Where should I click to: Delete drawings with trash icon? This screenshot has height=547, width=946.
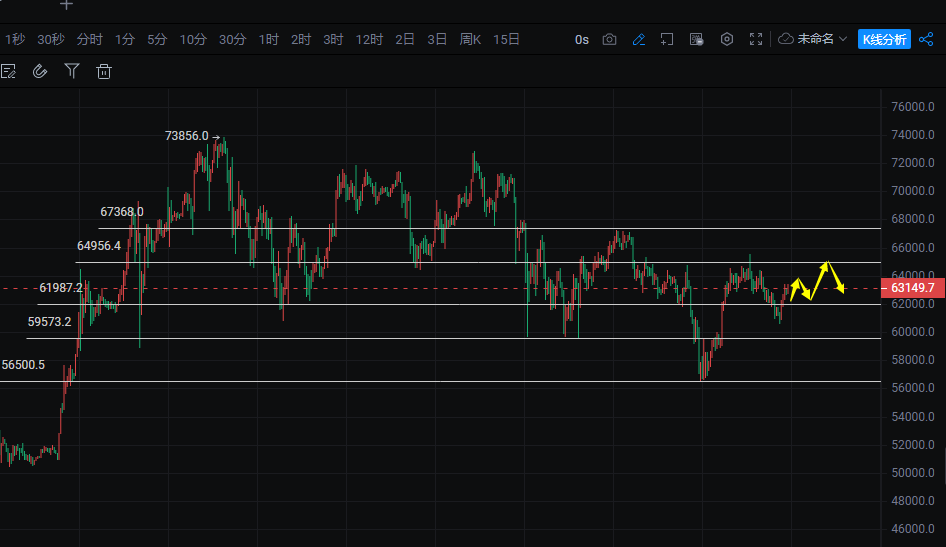point(104,71)
